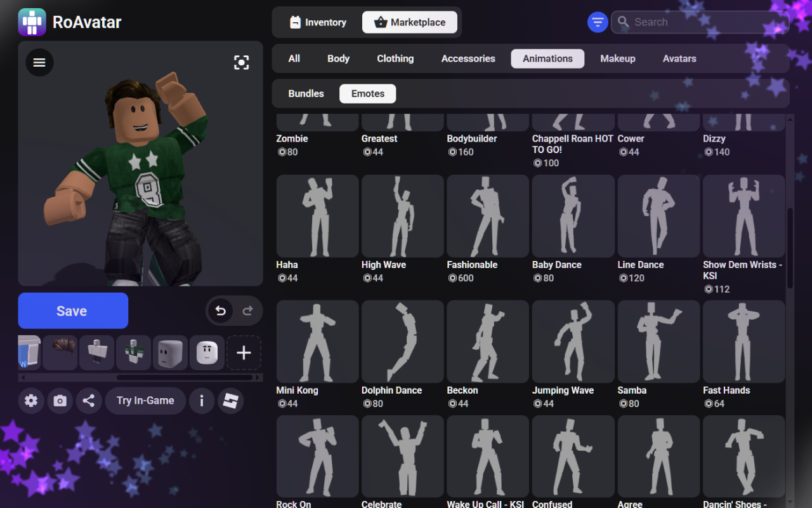Select the gray torso body thumbnail

pos(97,352)
